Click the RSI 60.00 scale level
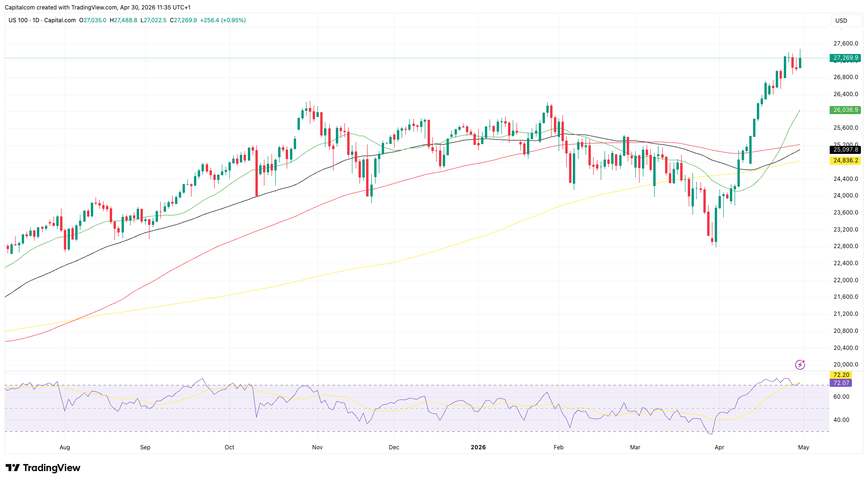Screen dimensions: 868x482 click(x=841, y=397)
